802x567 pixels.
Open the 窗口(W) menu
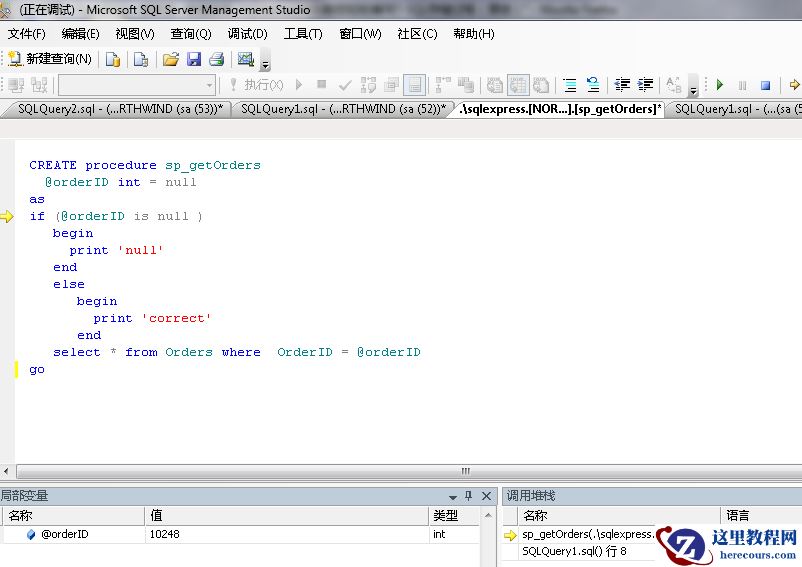[x=360, y=34]
